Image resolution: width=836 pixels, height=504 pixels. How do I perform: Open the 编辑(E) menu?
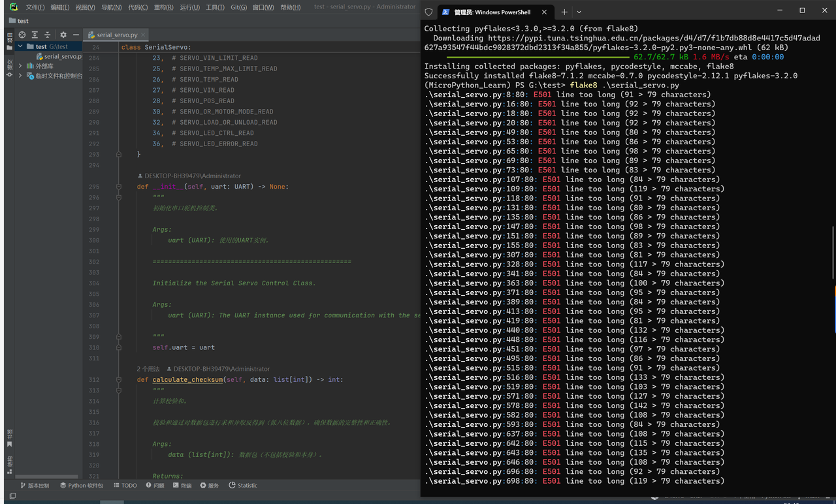pos(60,7)
